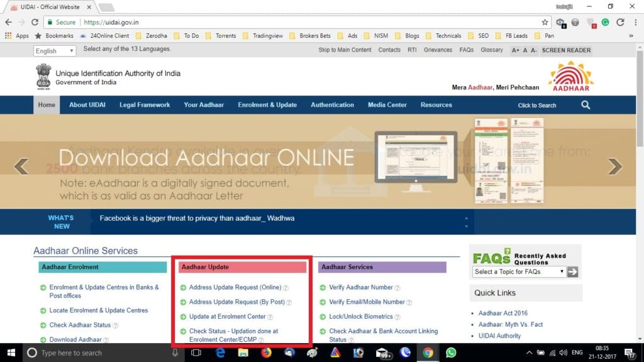Screen dimensions: 644x362
Task: Open the Select a Topic for FAQs dropdown
Action: pos(519,271)
